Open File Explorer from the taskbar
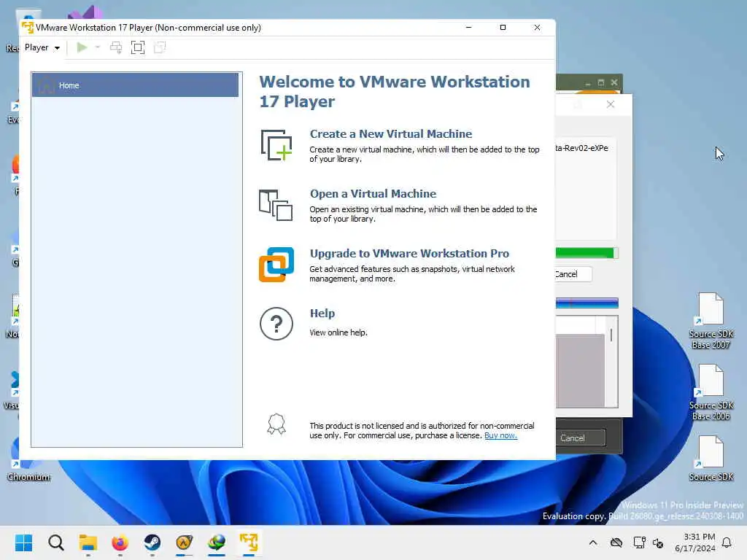 tap(88, 542)
